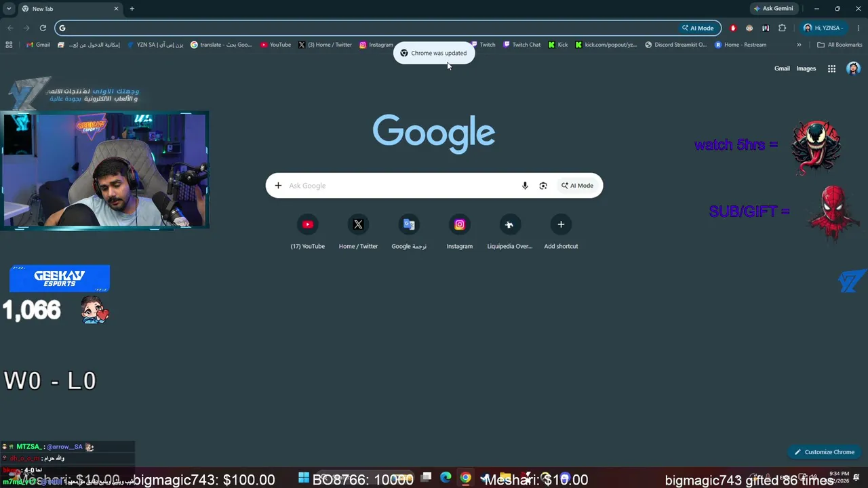Viewport: 868px width, 488px height.
Task: Expand the hidden bookmarks chevron
Action: click(x=799, y=45)
